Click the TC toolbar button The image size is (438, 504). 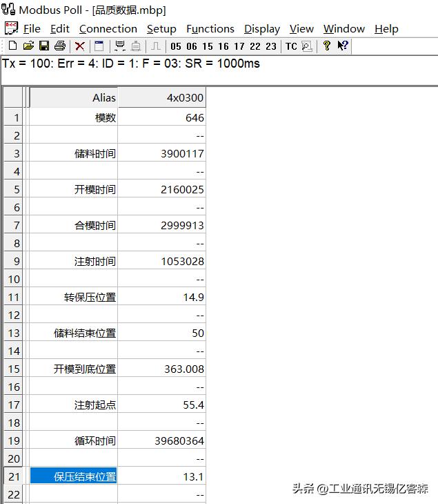[x=291, y=46]
